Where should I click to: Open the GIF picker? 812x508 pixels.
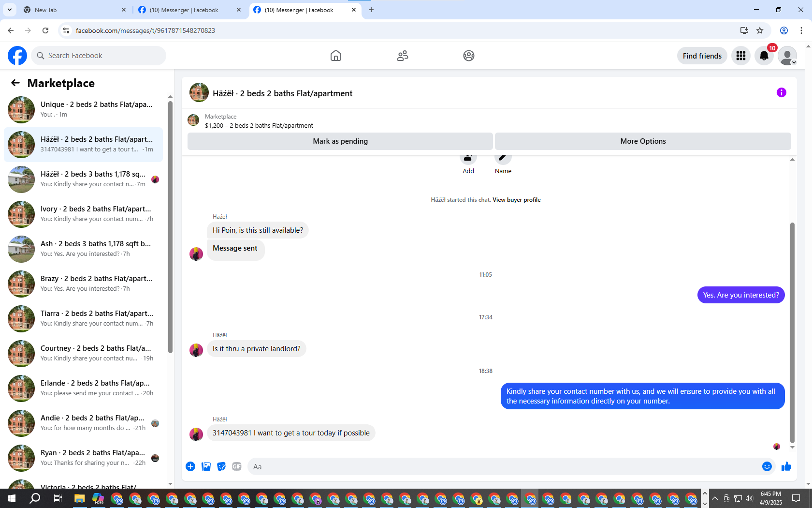[237, 466]
